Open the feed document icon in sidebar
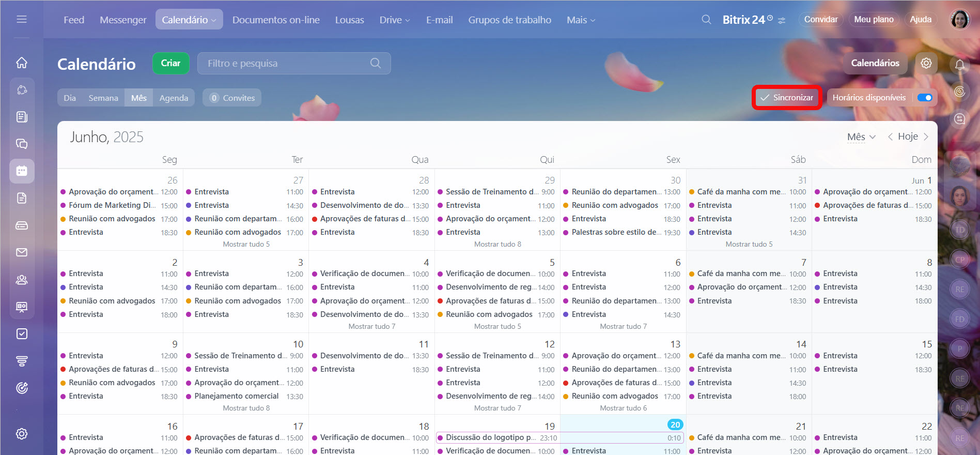 click(22, 117)
